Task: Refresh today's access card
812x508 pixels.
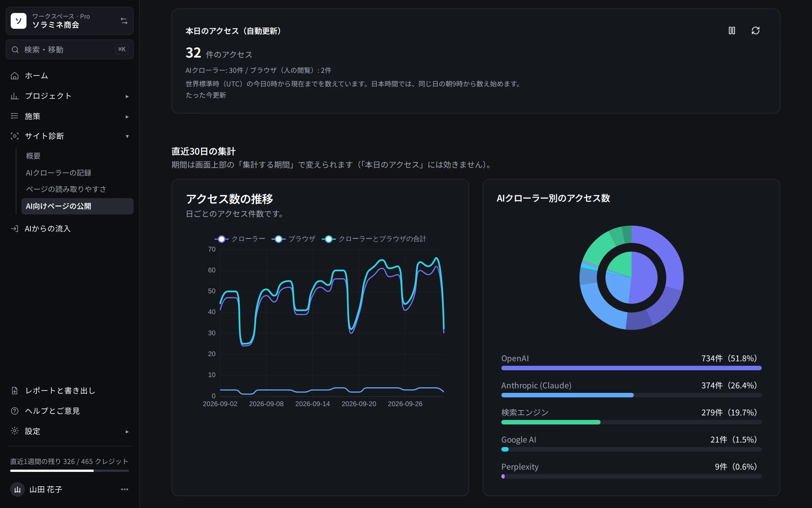Action: (x=755, y=30)
